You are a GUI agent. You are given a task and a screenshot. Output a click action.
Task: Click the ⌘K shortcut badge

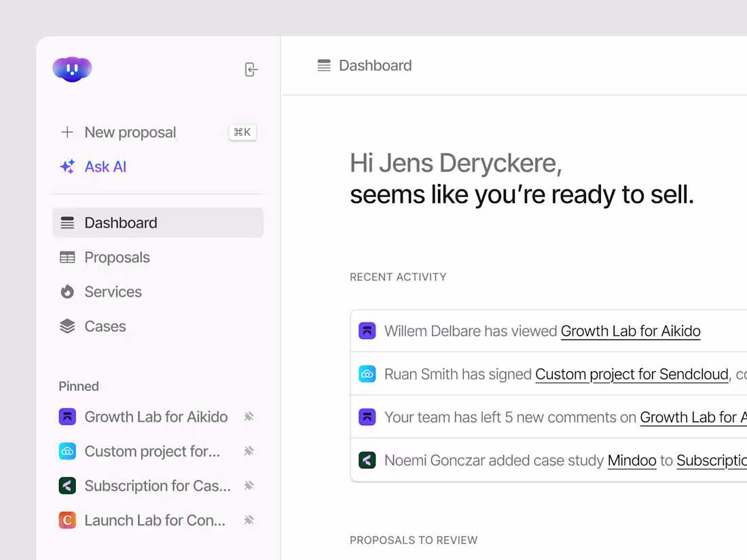point(242,132)
